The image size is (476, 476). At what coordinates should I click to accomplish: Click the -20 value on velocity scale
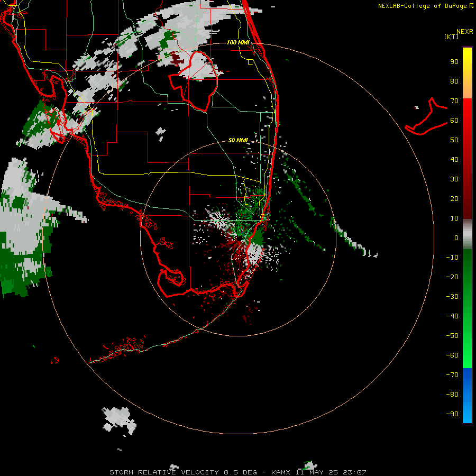point(452,277)
